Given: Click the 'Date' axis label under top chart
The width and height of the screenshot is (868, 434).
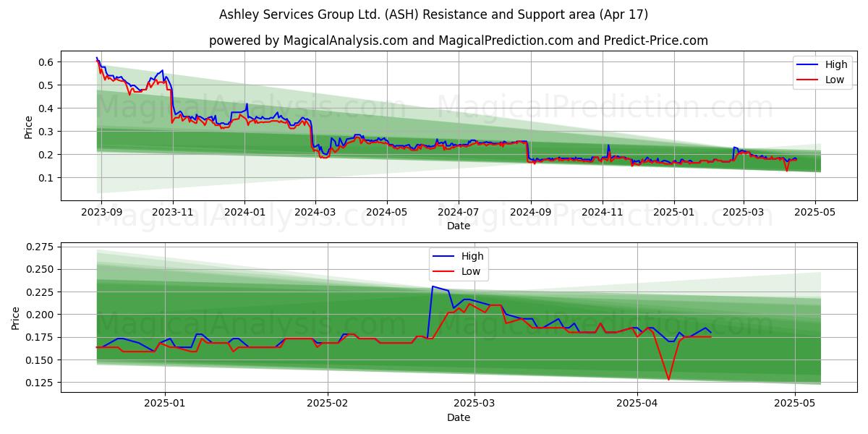Looking at the screenshot, I should point(459,226).
